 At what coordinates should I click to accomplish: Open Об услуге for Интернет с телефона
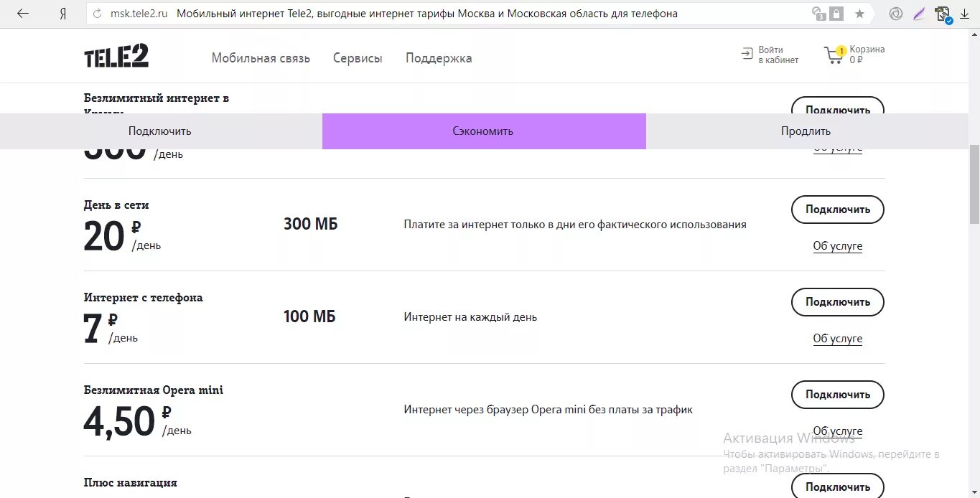pyautogui.click(x=838, y=339)
